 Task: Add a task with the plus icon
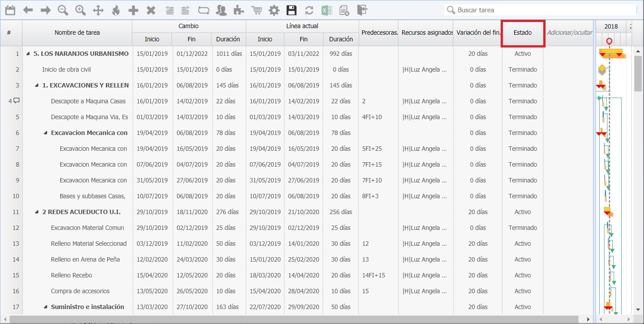tap(133, 10)
